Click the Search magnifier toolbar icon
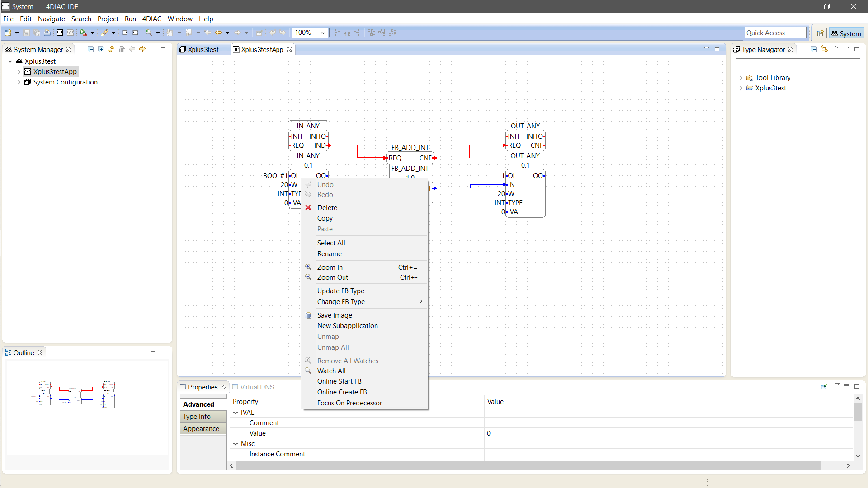The width and height of the screenshot is (868, 488). (148, 33)
